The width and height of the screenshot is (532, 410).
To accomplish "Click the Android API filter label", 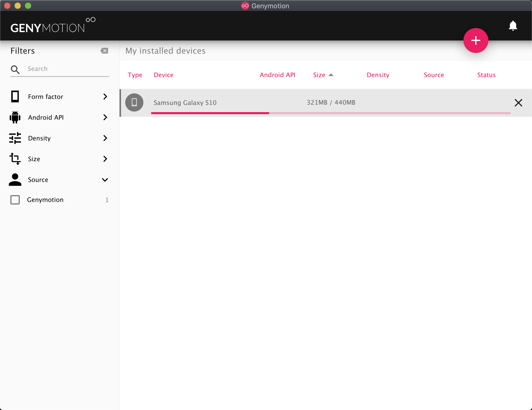I will [46, 118].
